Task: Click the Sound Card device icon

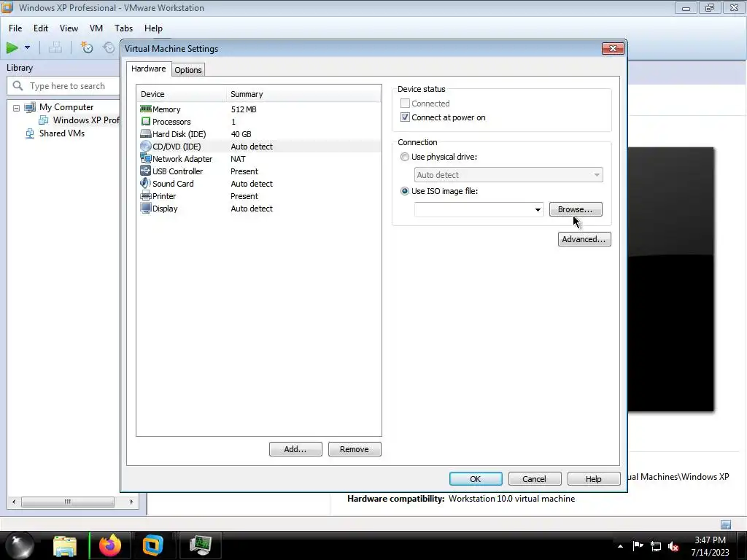Action: point(146,183)
